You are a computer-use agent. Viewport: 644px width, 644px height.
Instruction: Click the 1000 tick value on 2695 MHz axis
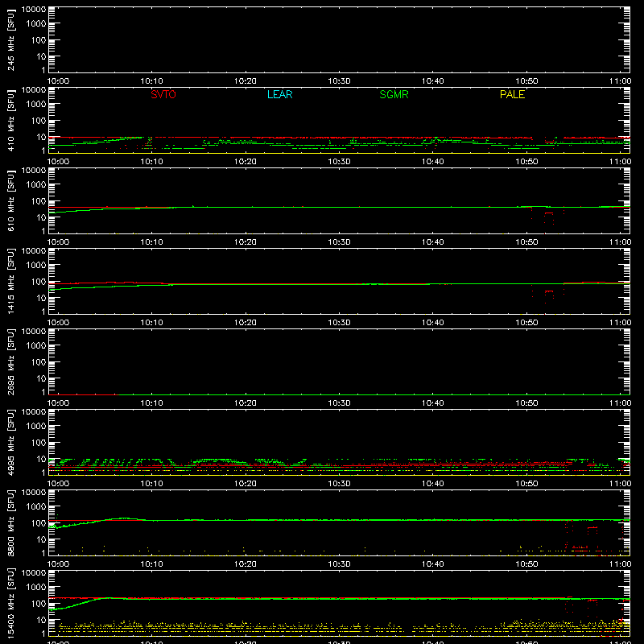36,346
